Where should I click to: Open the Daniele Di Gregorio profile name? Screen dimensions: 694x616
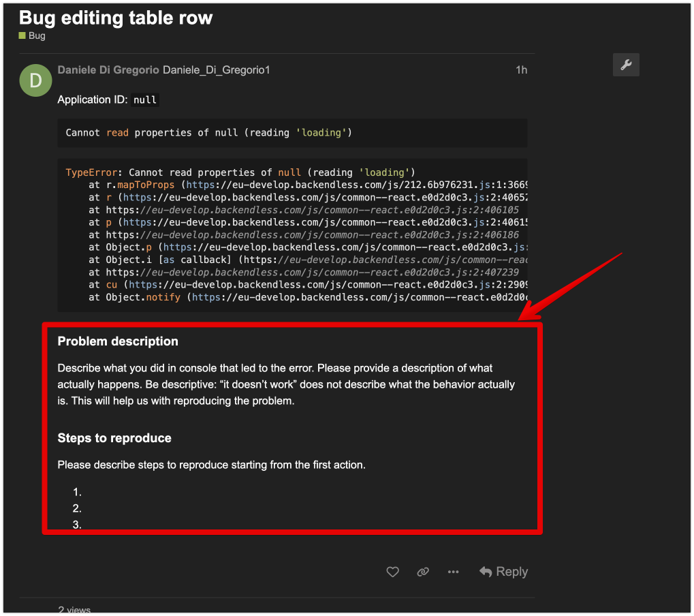108,70
